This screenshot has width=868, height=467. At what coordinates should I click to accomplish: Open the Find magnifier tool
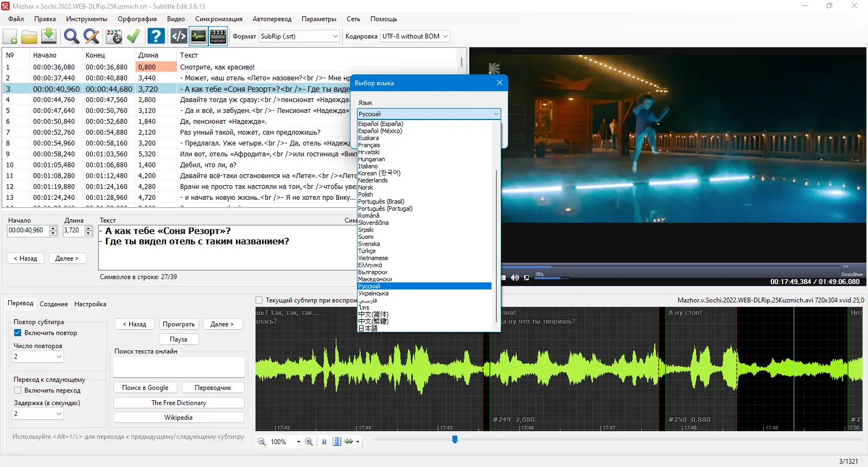pyautogui.click(x=71, y=36)
